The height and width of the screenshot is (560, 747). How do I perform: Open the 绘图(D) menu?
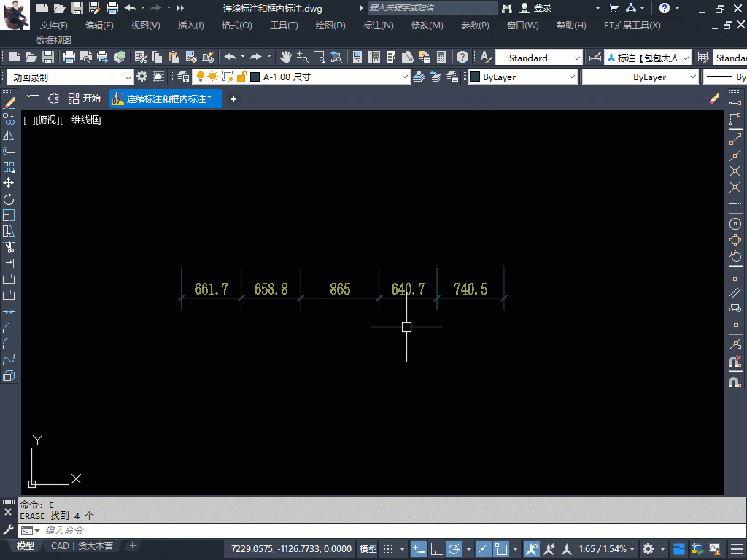pyautogui.click(x=330, y=26)
